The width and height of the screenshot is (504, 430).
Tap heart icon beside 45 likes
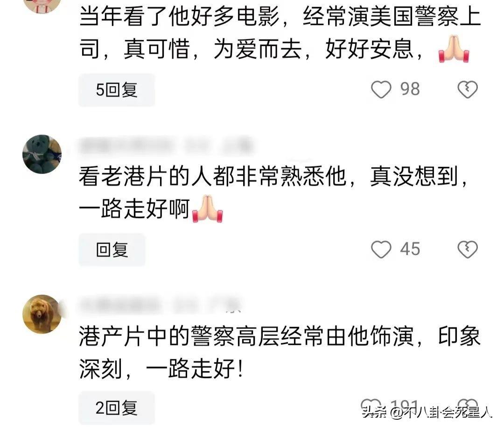(381, 249)
